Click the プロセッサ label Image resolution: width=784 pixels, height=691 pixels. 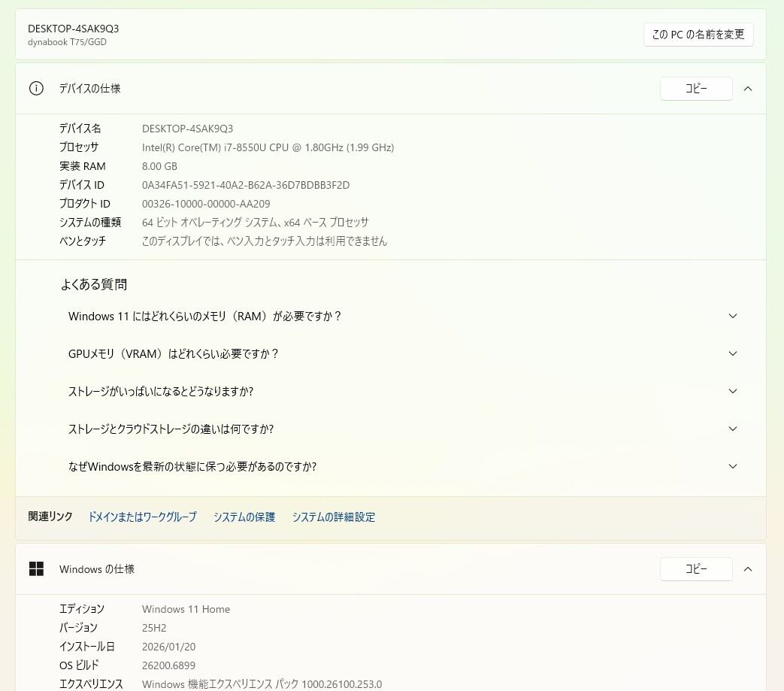[79, 147]
